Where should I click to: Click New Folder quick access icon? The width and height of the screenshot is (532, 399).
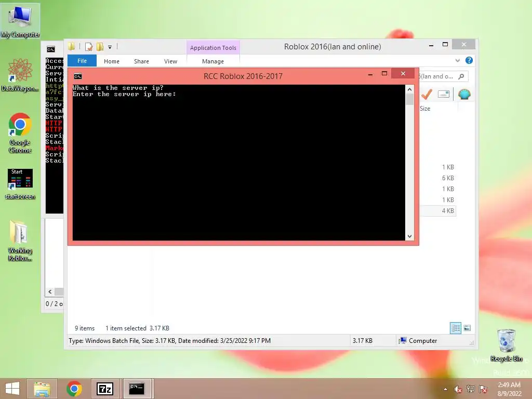100,47
